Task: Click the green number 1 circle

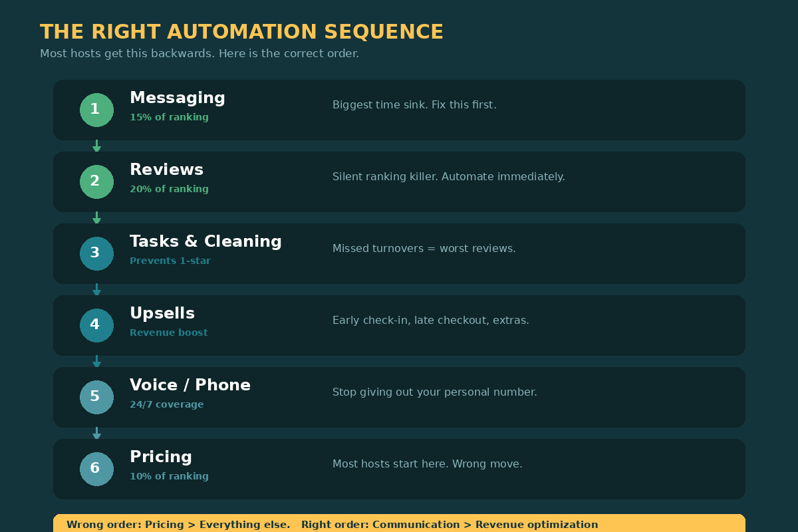Action: pyautogui.click(x=96, y=110)
